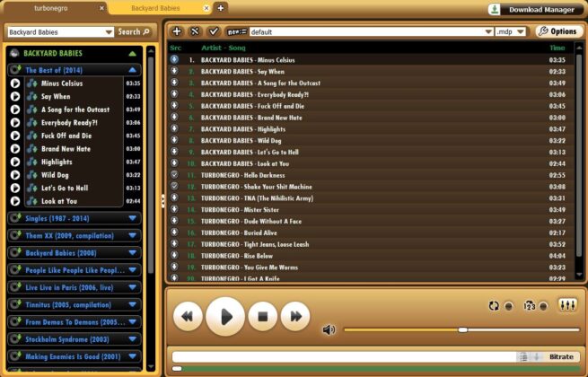Play Brand New Hate from album list
The image size is (588, 377).
(15, 148)
